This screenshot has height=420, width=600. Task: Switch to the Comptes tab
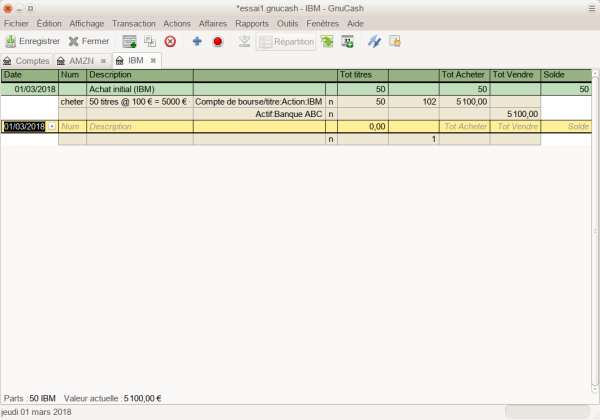point(28,61)
